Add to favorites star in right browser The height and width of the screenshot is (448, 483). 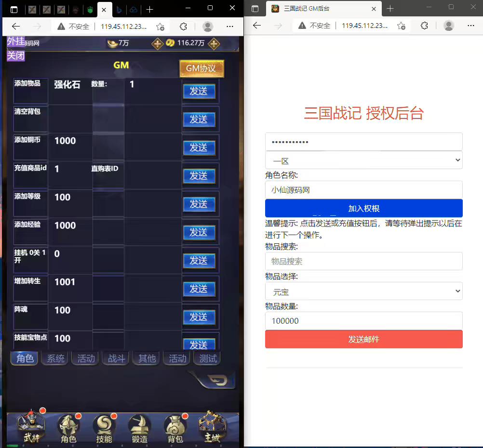tap(401, 26)
